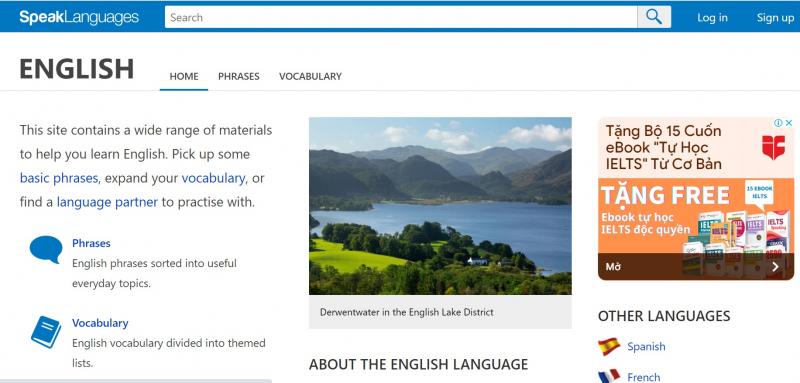Select the HOME tab
Viewport: 800px width, 383px height.
click(x=184, y=76)
